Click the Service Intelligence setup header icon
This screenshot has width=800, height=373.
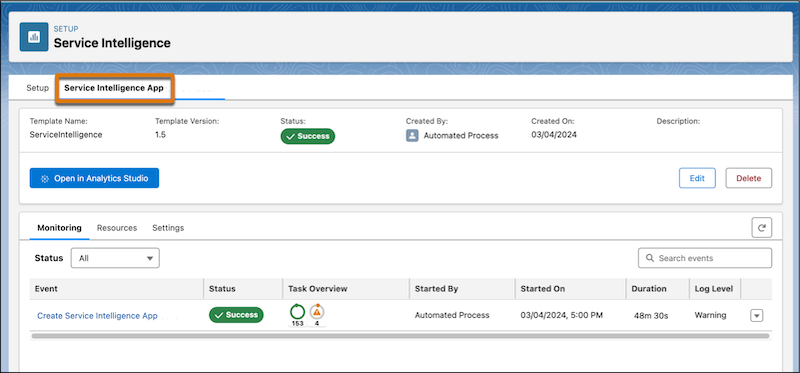[34, 37]
